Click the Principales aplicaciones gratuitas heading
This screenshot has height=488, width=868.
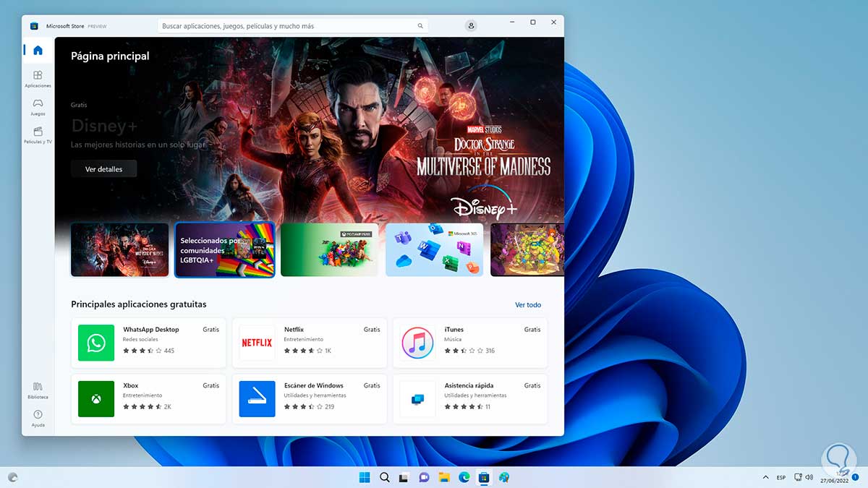(139, 304)
